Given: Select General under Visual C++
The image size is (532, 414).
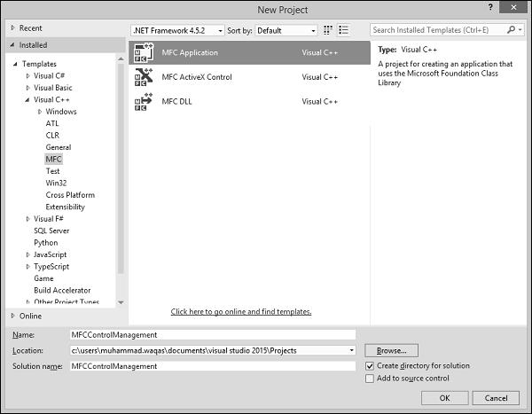Looking at the screenshot, I should click(59, 147).
